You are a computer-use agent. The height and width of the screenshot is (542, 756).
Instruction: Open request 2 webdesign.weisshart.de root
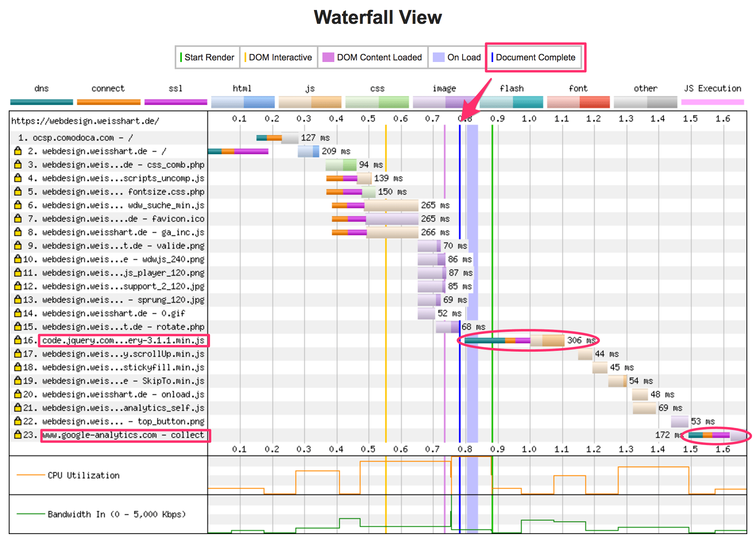click(x=104, y=151)
